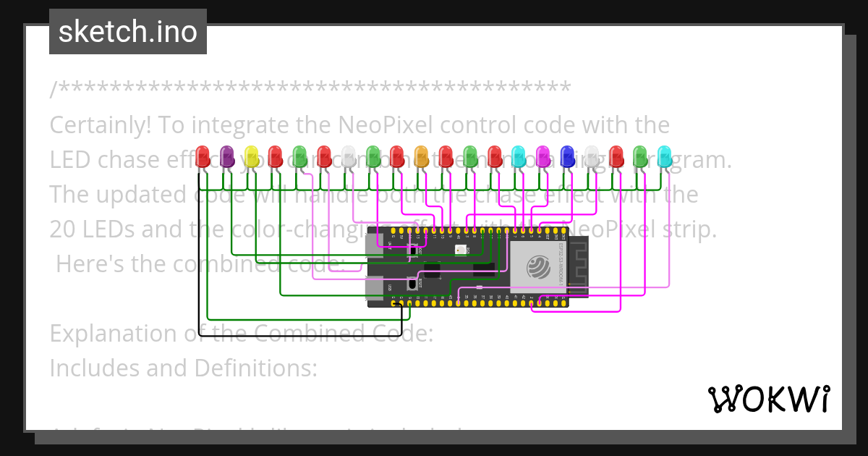Click the ESP32-S3-WROOM-1 module chip
The width and height of the screenshot is (868, 456).
[539, 266]
